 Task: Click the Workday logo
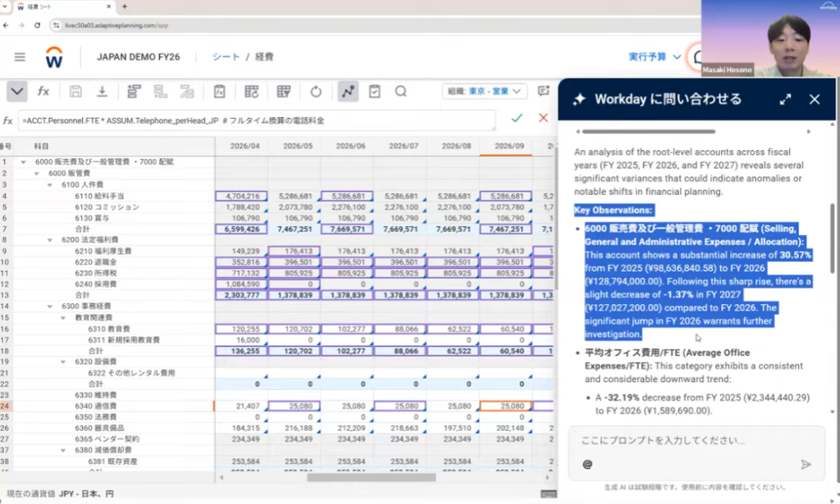[55, 57]
